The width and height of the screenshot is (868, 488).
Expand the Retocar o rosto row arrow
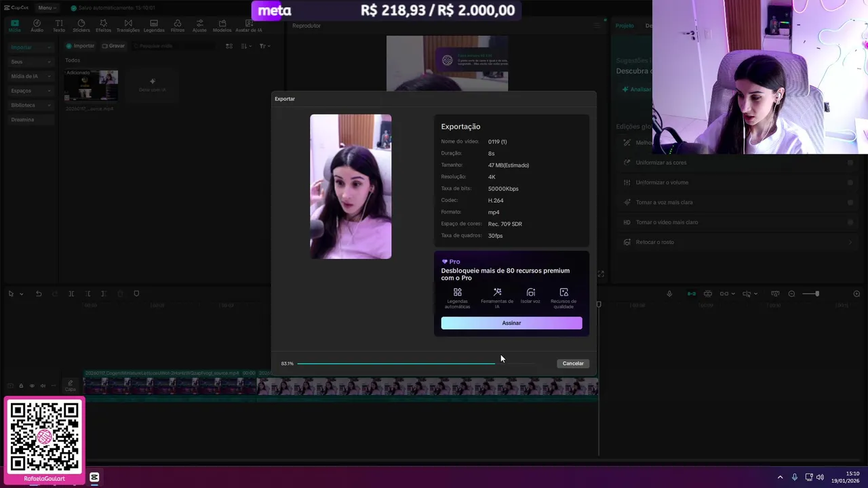[x=850, y=242]
